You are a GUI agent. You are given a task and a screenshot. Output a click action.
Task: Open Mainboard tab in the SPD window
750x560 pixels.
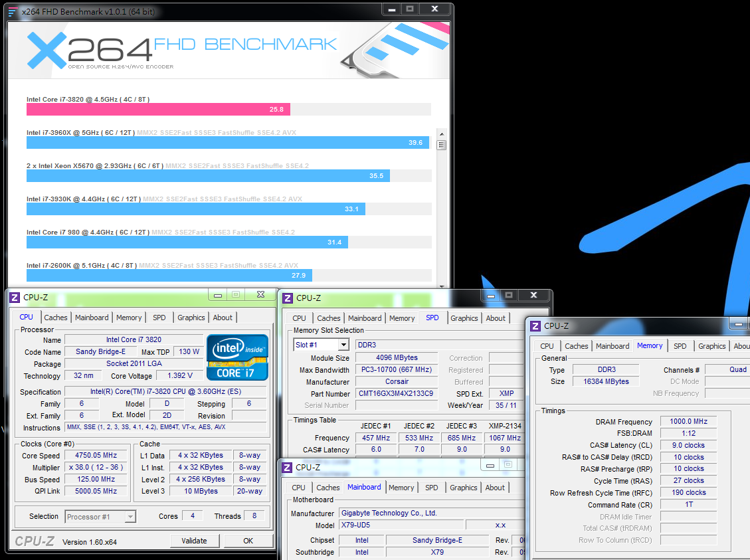365,318
